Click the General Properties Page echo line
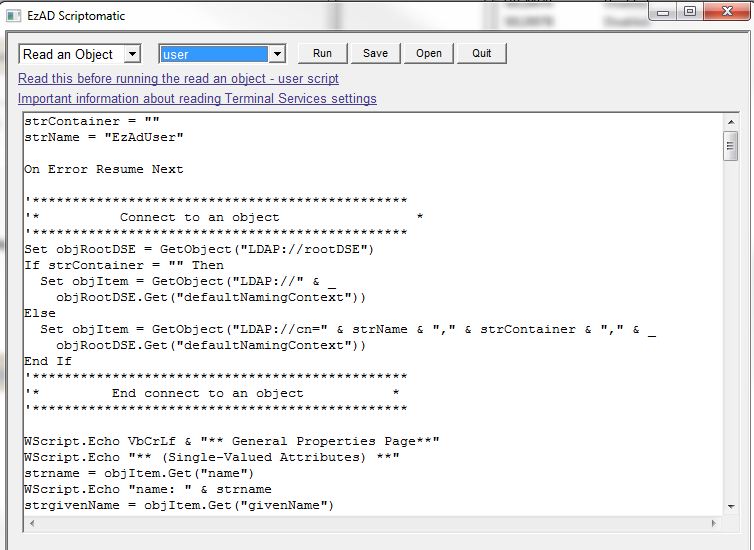Screen dimensions: 754x550 tap(232, 441)
